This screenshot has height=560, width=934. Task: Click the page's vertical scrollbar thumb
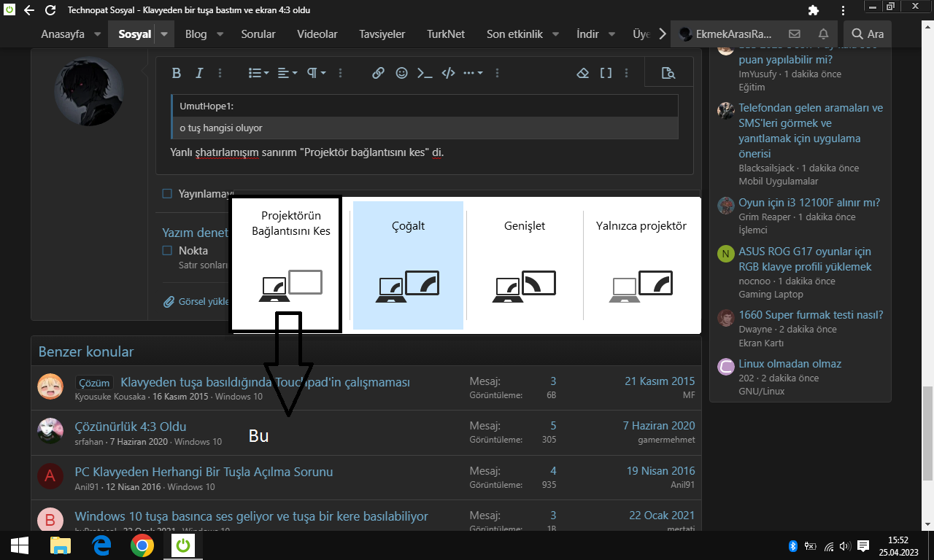click(928, 433)
